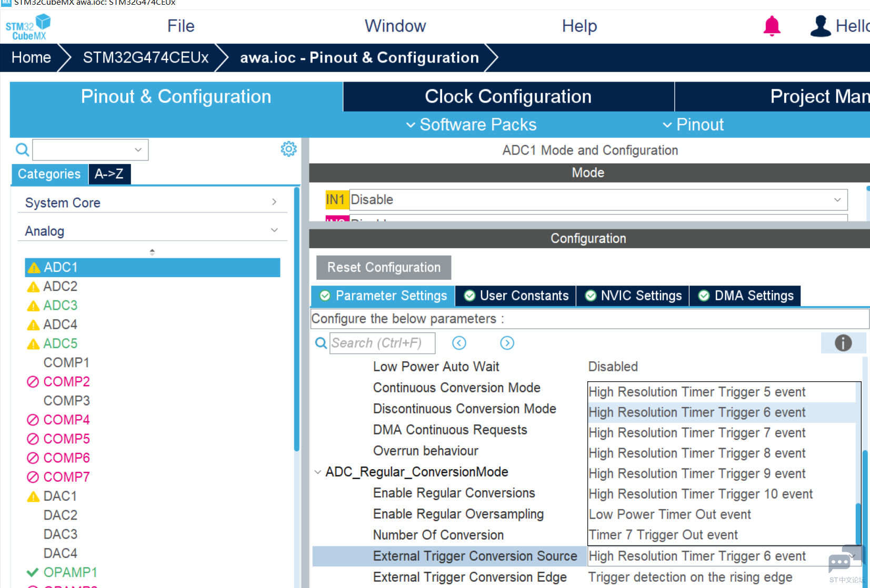Select COMP1 in the Analog list
870x588 pixels.
[66, 363]
